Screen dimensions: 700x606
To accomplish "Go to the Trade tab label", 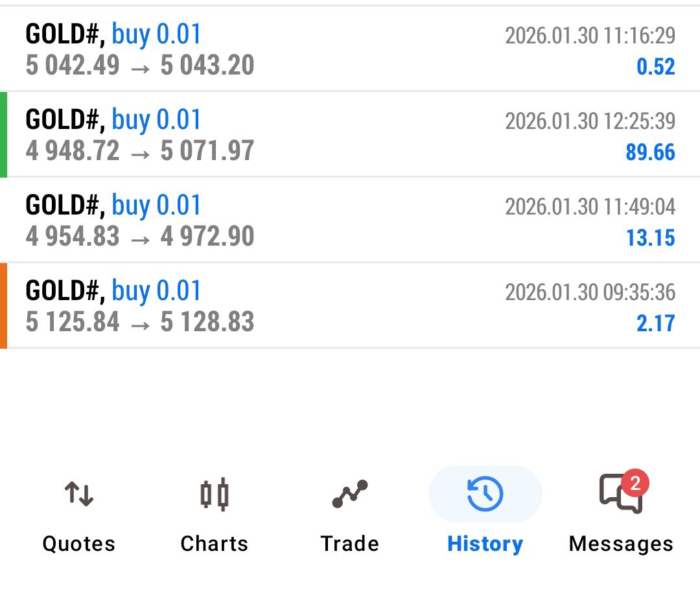I will [x=350, y=544].
